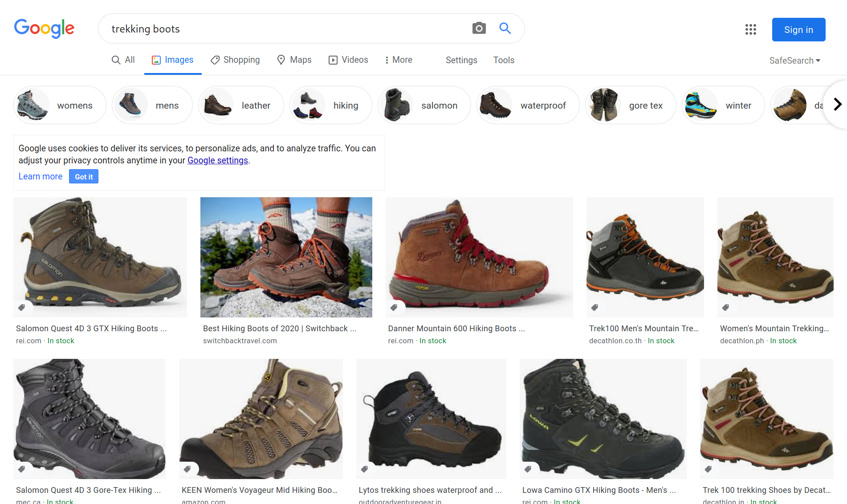Viewport: 847px width, 504px height.
Task: Open Switchback Best Hiking Boots photo
Action: [x=286, y=257]
